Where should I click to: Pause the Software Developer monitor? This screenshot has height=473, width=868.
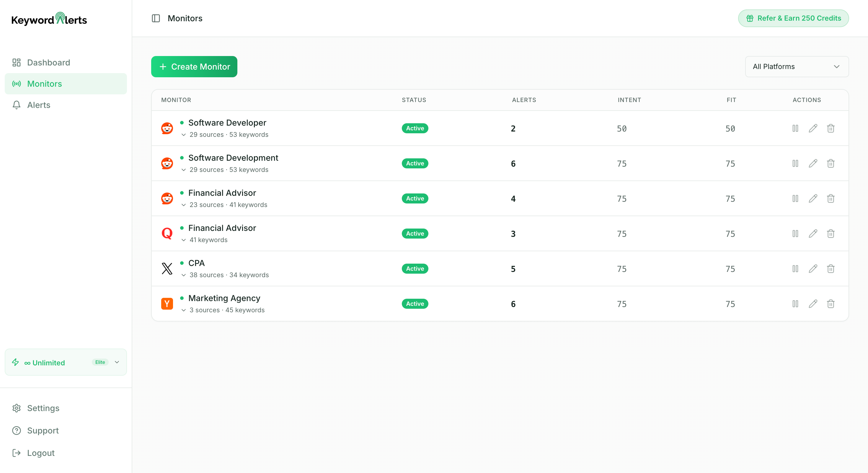[x=795, y=128]
